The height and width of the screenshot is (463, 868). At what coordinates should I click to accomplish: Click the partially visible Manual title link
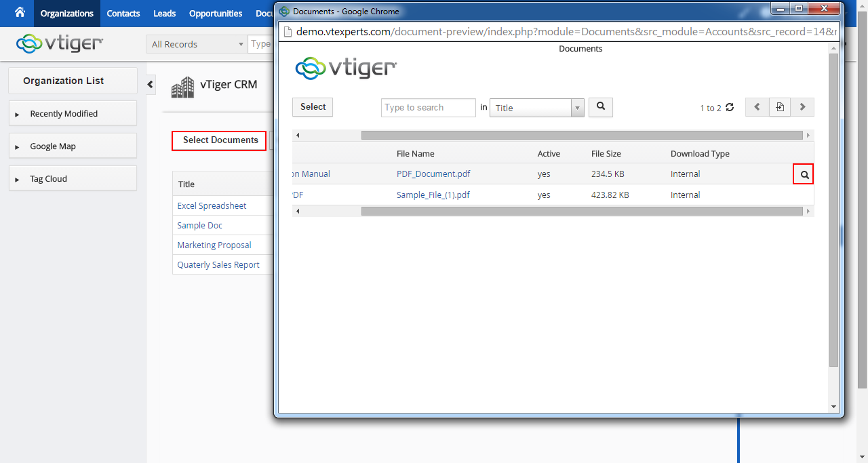tap(311, 174)
